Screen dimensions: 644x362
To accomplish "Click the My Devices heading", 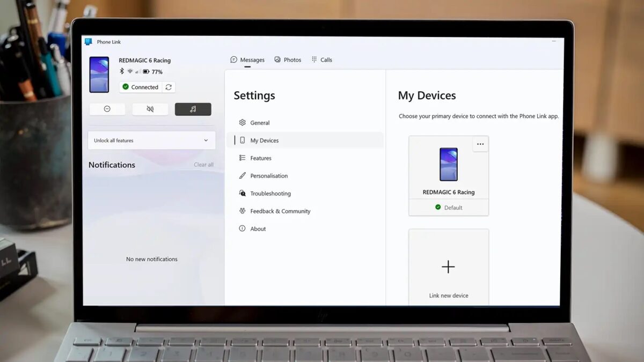I will [427, 95].
